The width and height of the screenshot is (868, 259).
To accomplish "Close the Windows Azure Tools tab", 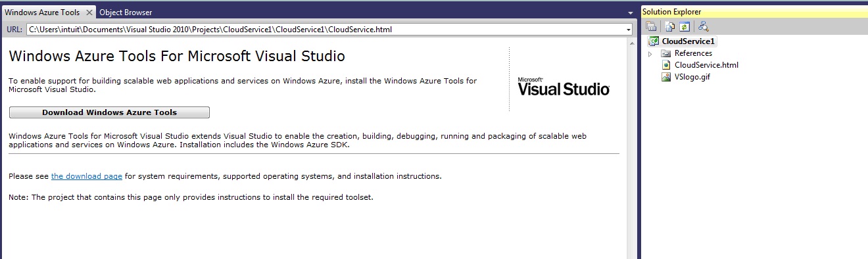I will 89,12.
